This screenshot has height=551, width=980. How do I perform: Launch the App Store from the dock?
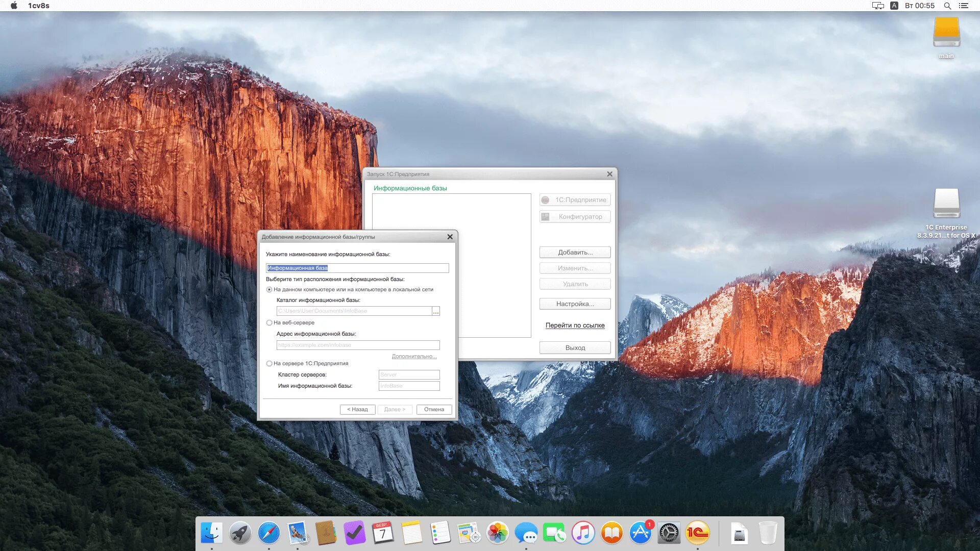(640, 533)
